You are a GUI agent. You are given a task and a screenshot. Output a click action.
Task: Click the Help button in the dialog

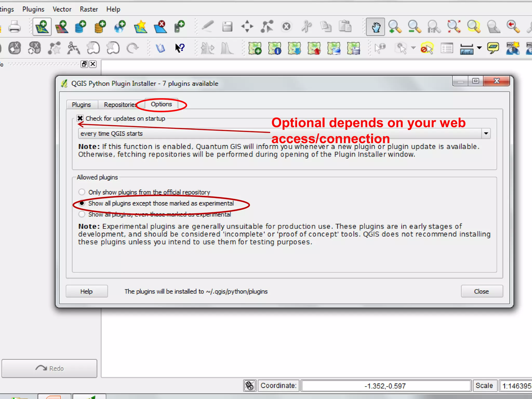(87, 291)
